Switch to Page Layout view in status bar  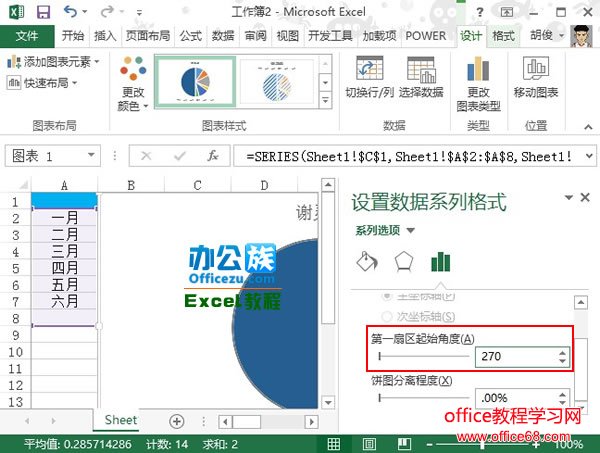point(369,444)
